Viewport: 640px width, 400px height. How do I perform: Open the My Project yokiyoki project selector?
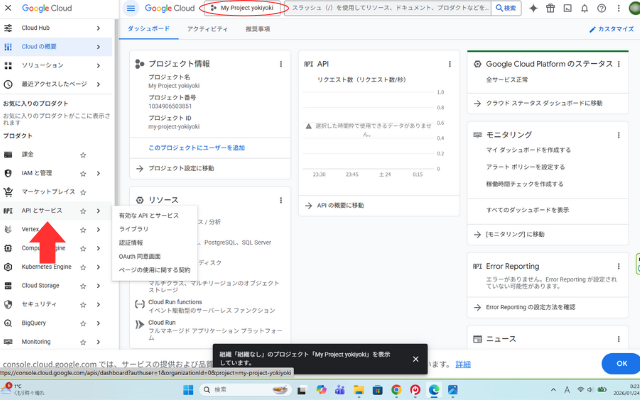(244, 8)
